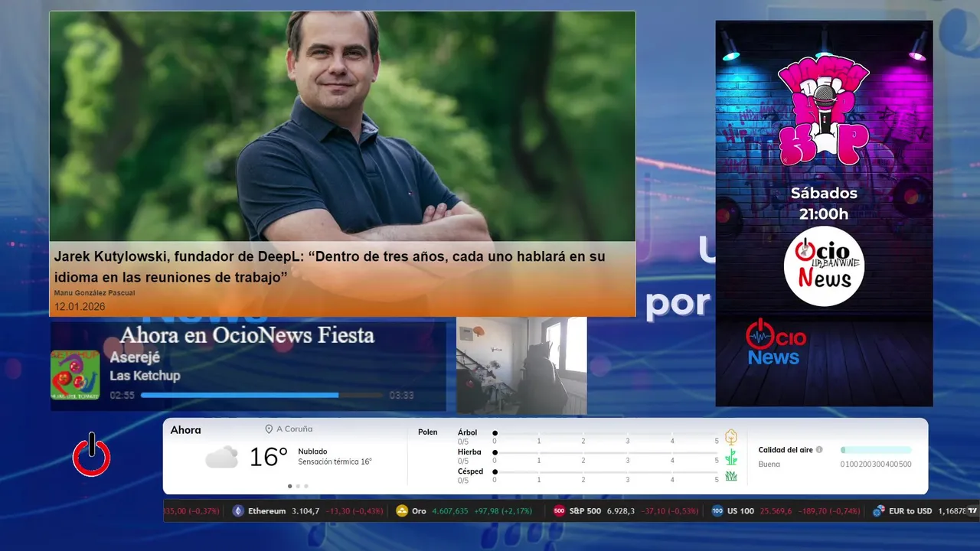This screenshot has width=980, height=551.
Task: Click the location pin icon beside A Coruña
Action: point(269,429)
